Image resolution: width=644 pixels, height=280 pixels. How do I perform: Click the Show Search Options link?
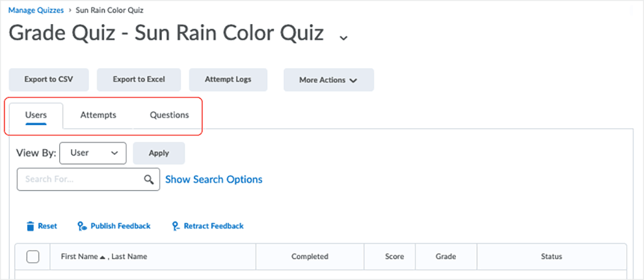(x=213, y=179)
